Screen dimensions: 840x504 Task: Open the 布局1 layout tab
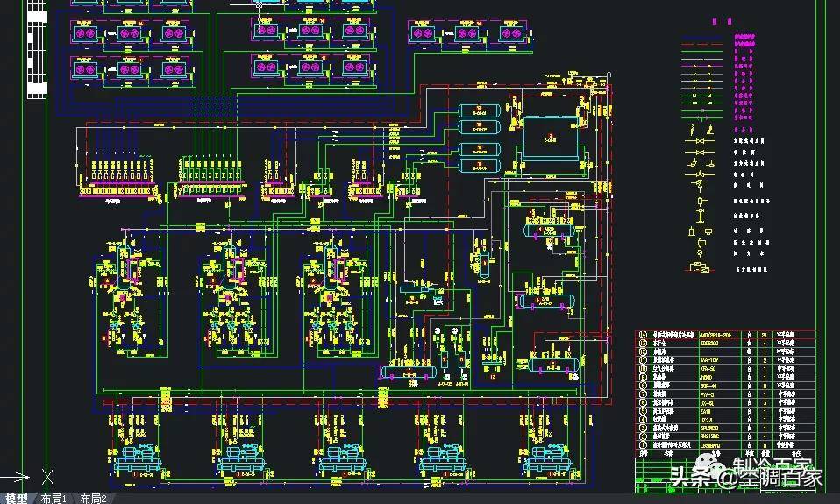[x=54, y=498]
